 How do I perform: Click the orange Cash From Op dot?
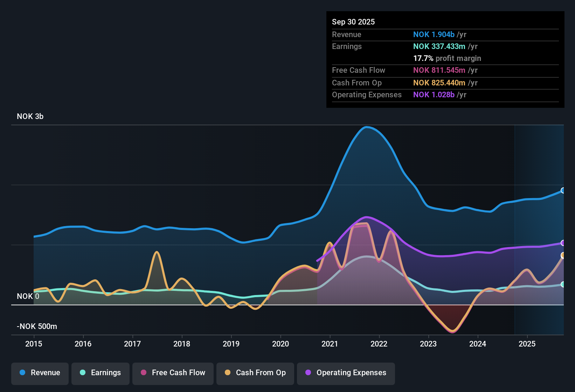pos(228,372)
